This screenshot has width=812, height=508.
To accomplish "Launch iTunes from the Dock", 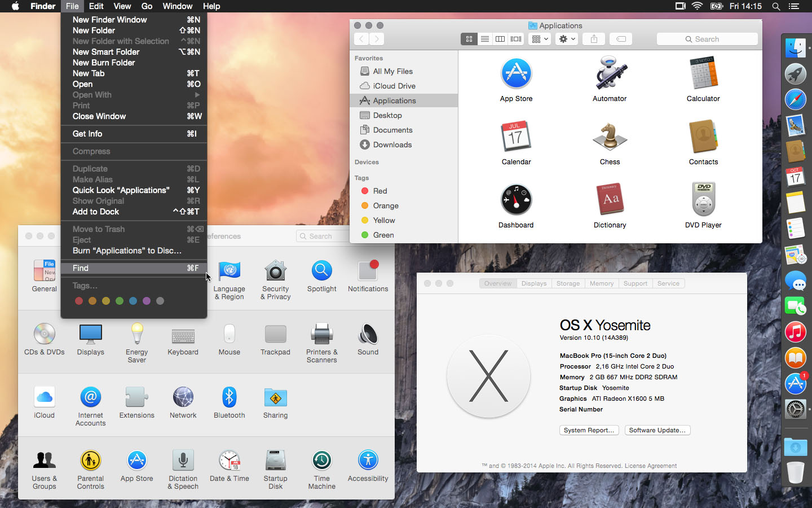I will (795, 331).
